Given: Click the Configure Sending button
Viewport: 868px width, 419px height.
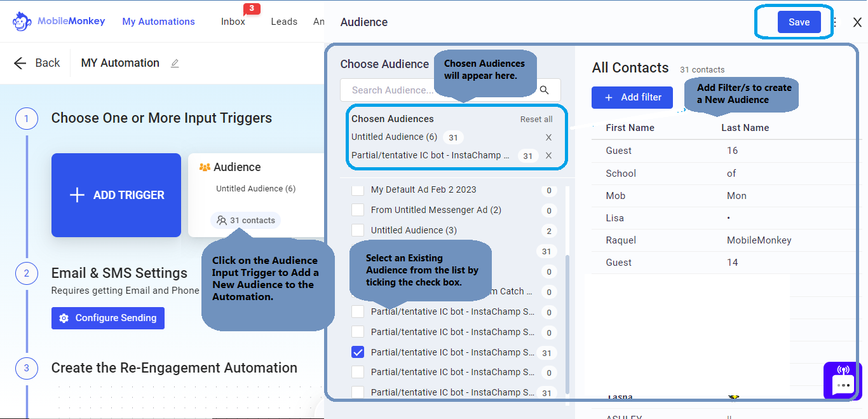Looking at the screenshot, I should coord(108,318).
